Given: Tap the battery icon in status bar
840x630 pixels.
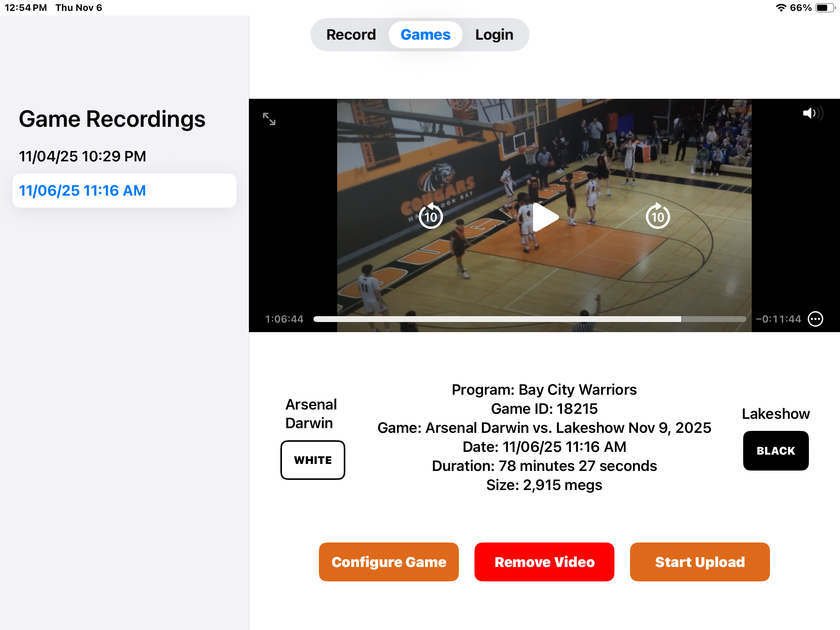Looking at the screenshot, I should tap(824, 8).
